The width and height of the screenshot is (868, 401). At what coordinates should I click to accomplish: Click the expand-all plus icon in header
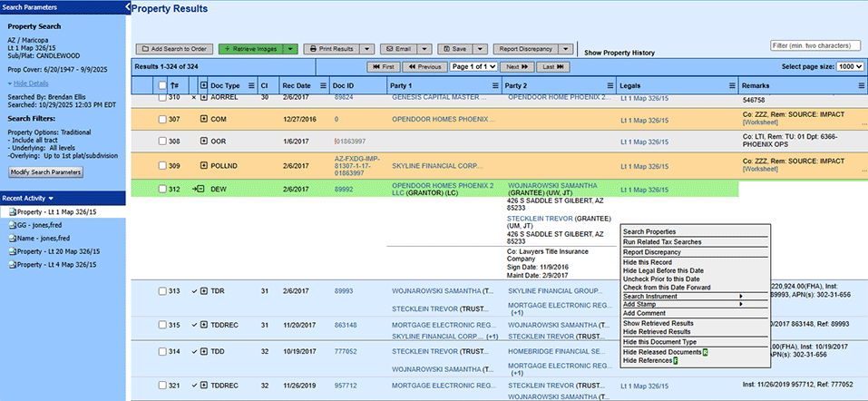click(203, 85)
